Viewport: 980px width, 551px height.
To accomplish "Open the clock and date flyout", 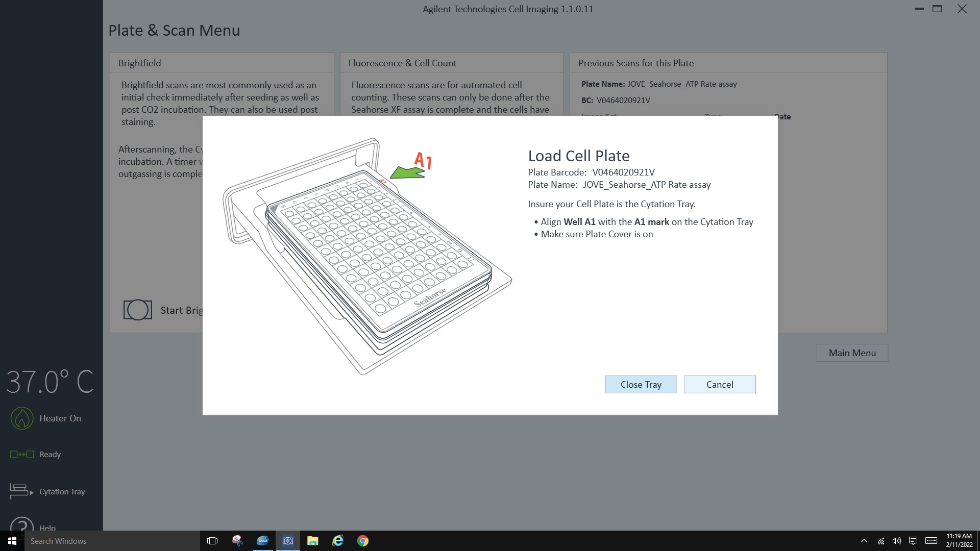I will point(959,540).
